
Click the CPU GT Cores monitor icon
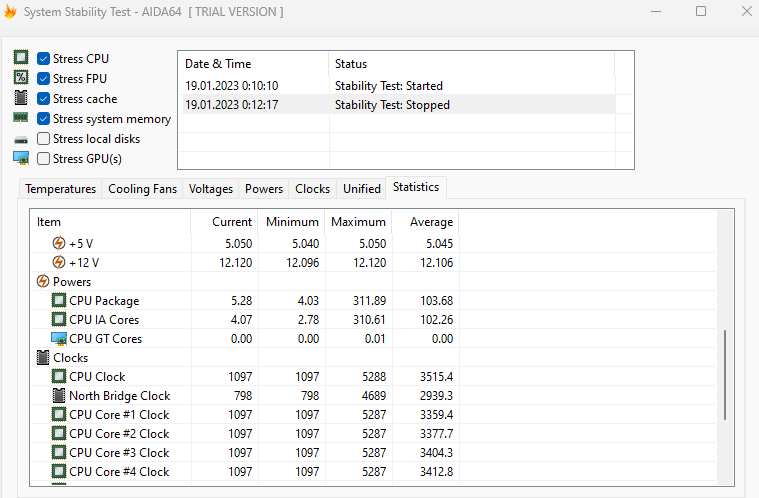pyautogui.click(x=59, y=339)
